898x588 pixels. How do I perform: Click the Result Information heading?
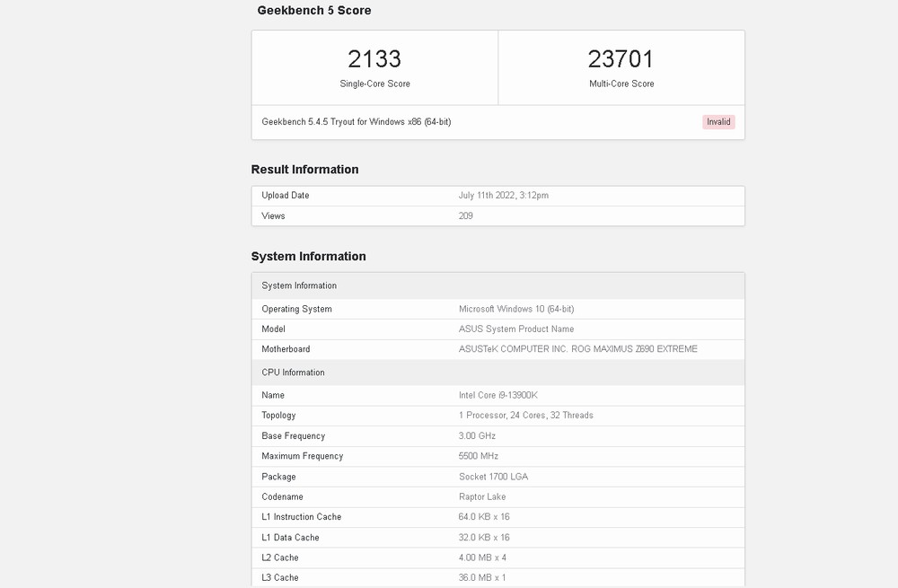click(304, 170)
